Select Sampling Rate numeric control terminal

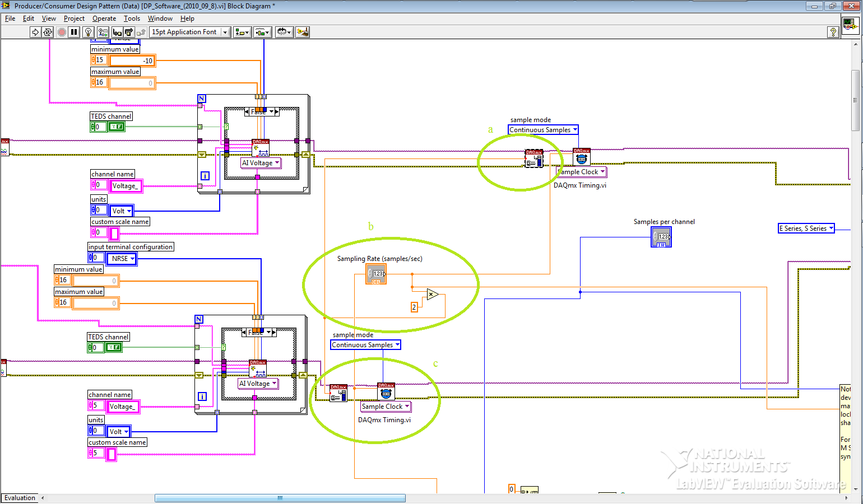pos(376,274)
